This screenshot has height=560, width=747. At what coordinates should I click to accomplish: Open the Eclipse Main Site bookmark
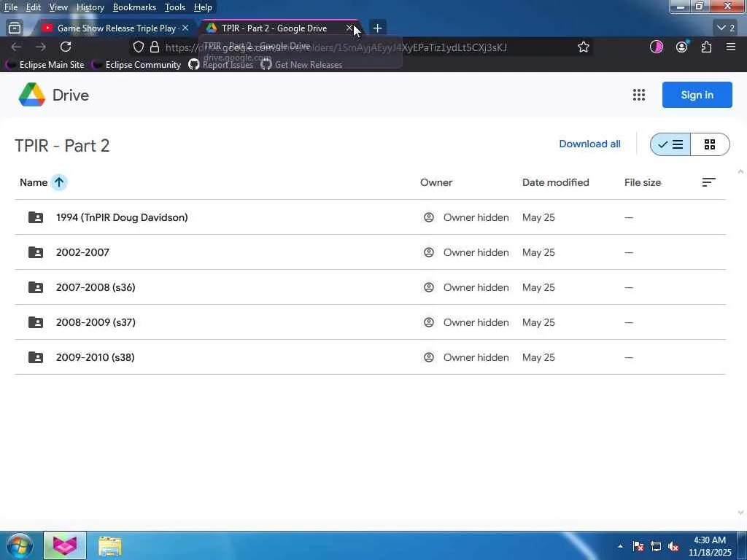pos(45,65)
